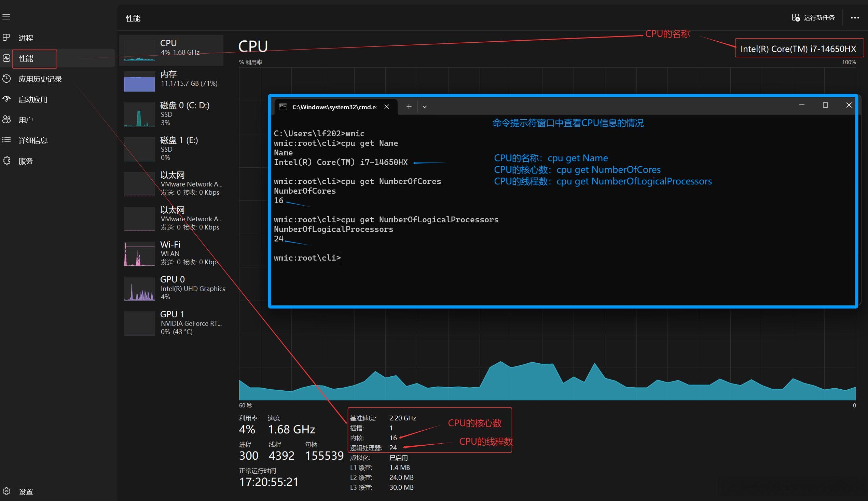868x501 pixels.
Task: Select the 详细信息 navigation item
Action: tap(58, 140)
